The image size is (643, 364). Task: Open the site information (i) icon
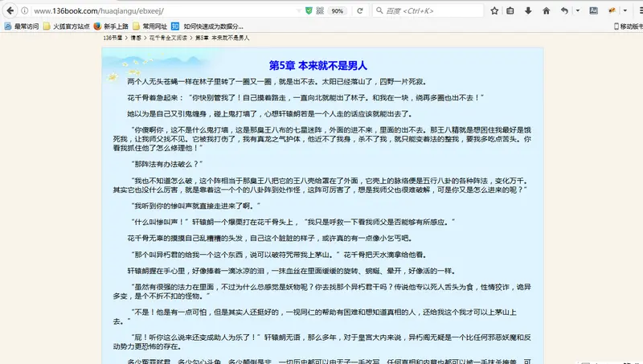click(x=25, y=10)
